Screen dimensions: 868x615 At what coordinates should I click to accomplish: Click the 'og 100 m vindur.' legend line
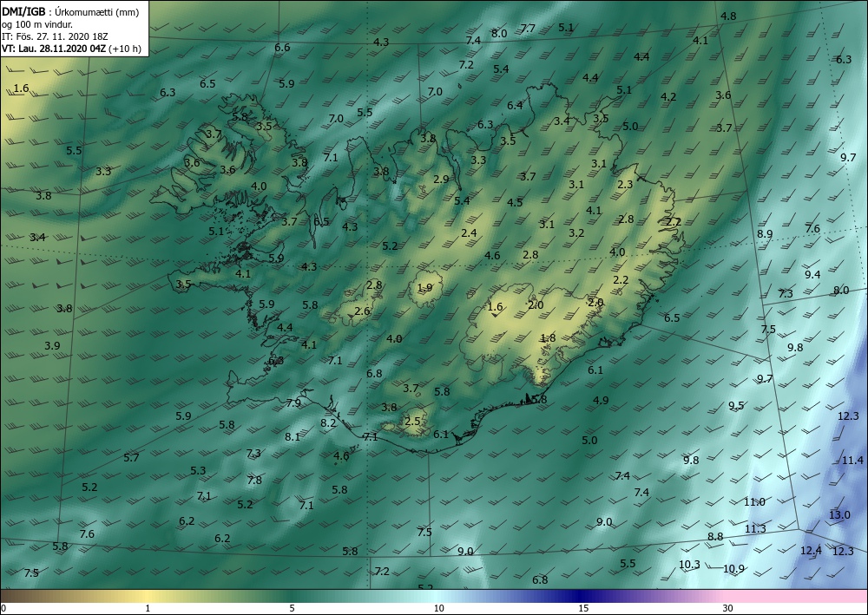36,24
